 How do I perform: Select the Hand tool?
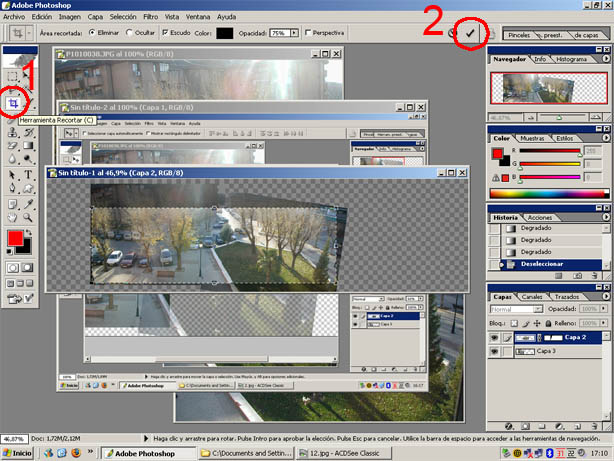tap(13, 217)
